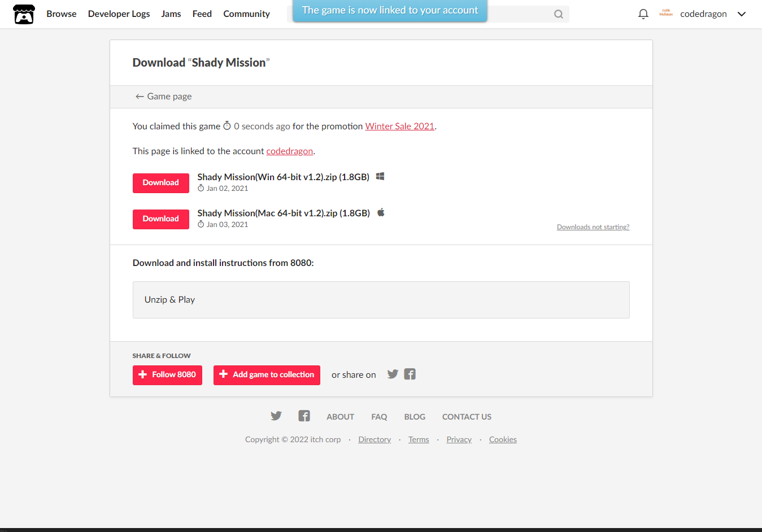Click the Shady Mission(Win 64-bit v1.2).zip filename
This screenshot has height=532, width=762.
(x=283, y=177)
